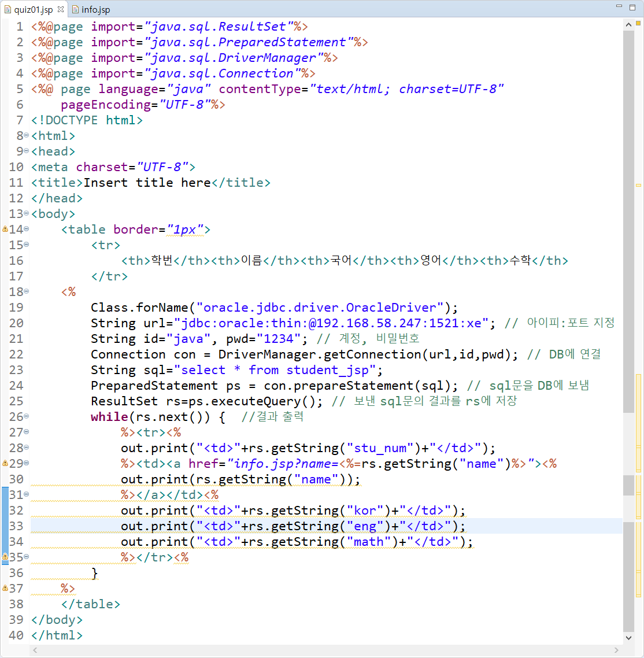Viewport: 644px width, 658px height.
Task: Click the warning marker on line 14
Action: tap(5, 229)
